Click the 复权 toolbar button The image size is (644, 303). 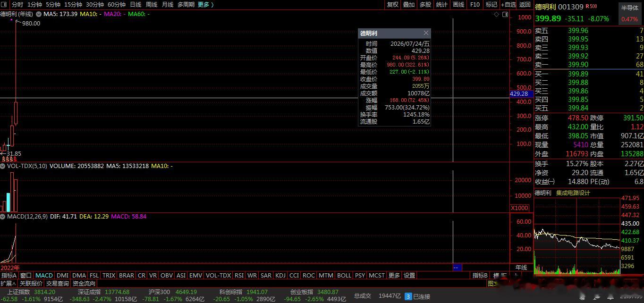pos(393,5)
